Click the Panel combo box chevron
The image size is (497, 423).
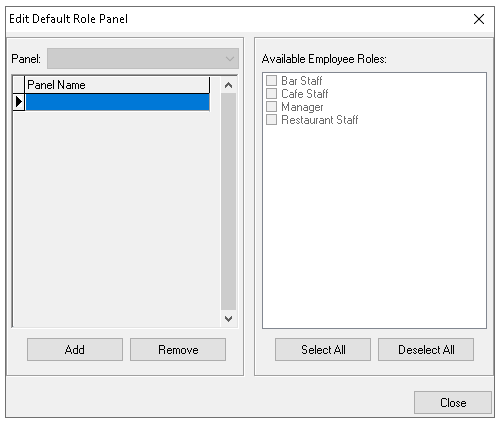pyautogui.click(x=230, y=59)
